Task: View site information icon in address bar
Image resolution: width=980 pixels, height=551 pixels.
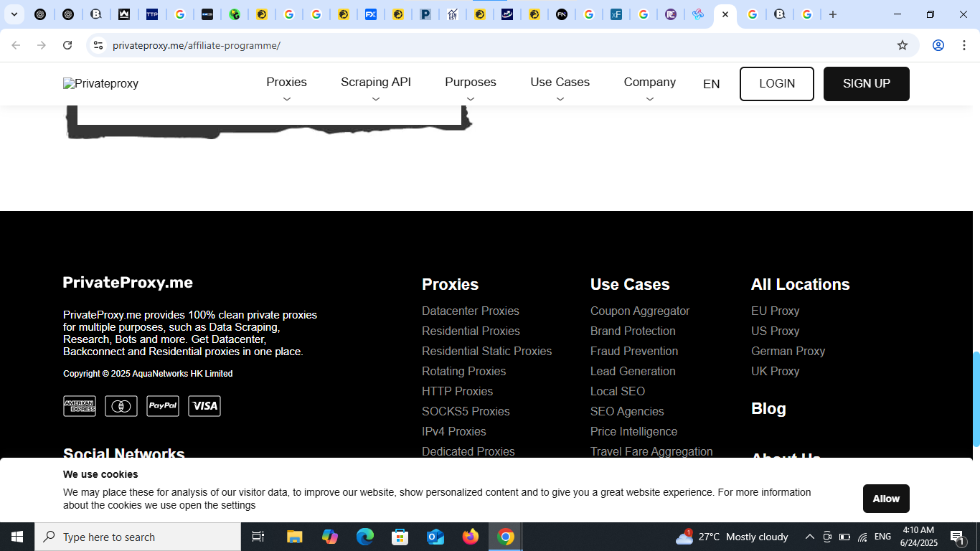Action: click(x=98, y=45)
